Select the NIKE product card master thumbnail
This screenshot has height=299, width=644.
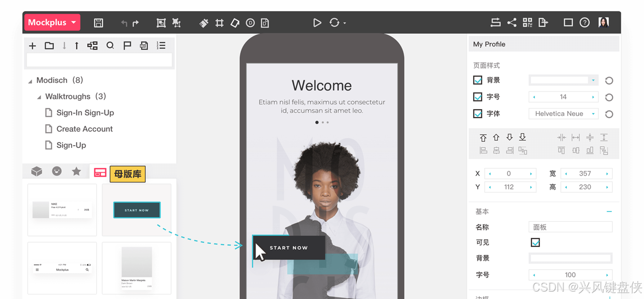pos(62,210)
